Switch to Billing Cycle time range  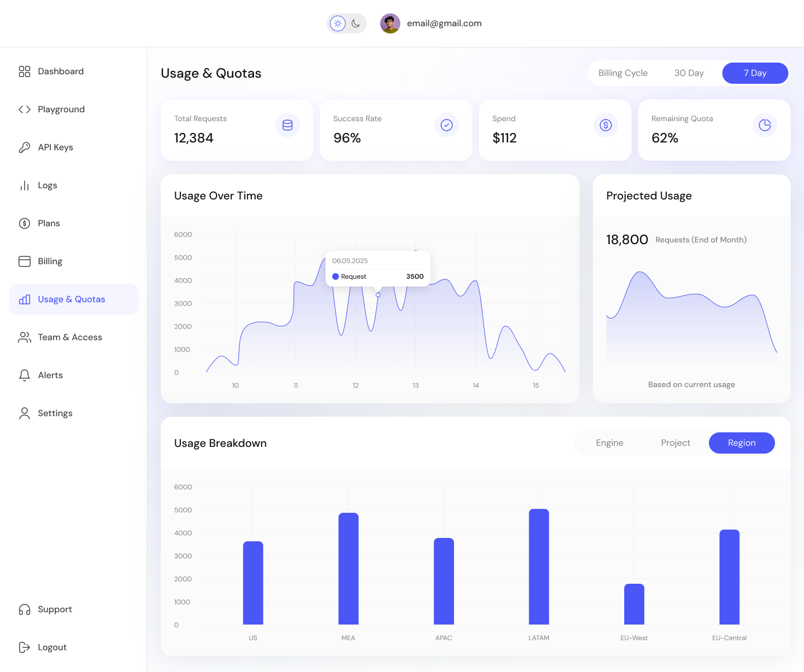click(x=623, y=73)
